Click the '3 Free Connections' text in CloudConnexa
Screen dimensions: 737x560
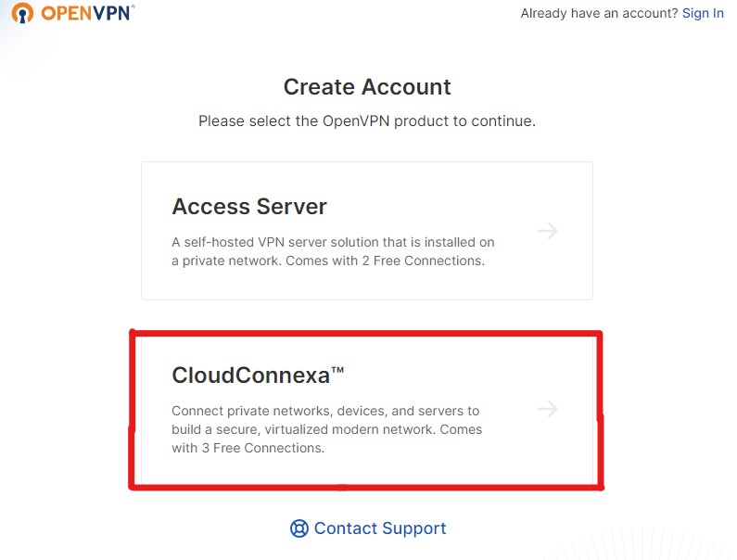pyautogui.click(x=262, y=448)
